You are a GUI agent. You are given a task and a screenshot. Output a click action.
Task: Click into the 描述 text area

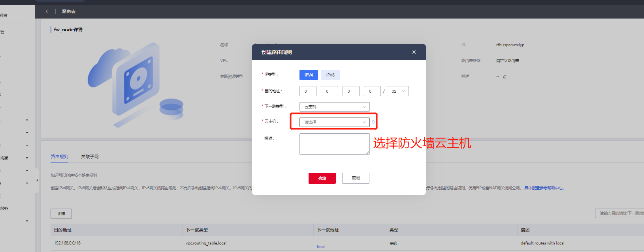(x=335, y=144)
